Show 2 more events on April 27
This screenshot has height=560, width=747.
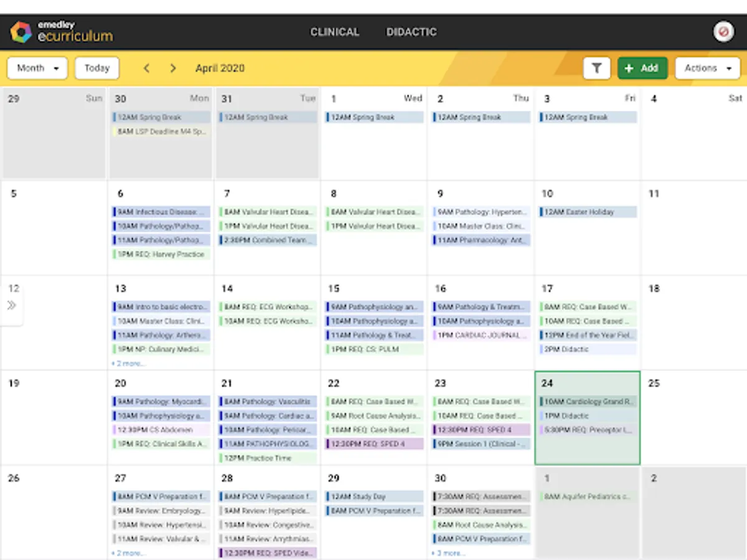point(128,553)
